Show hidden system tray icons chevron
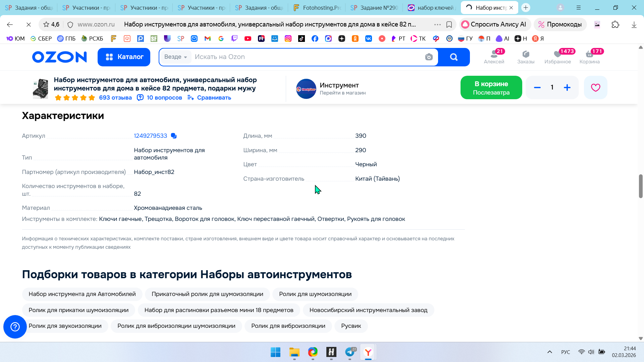 [x=550, y=352]
